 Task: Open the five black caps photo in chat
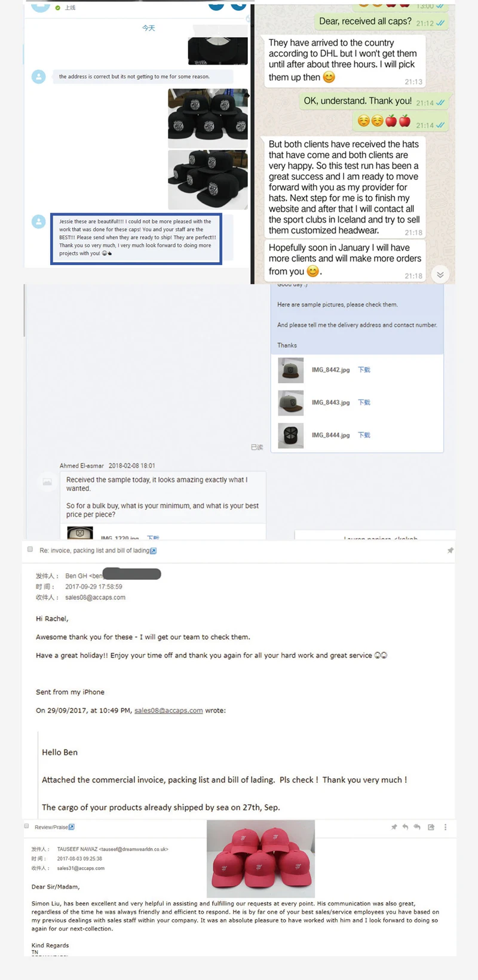click(208, 118)
